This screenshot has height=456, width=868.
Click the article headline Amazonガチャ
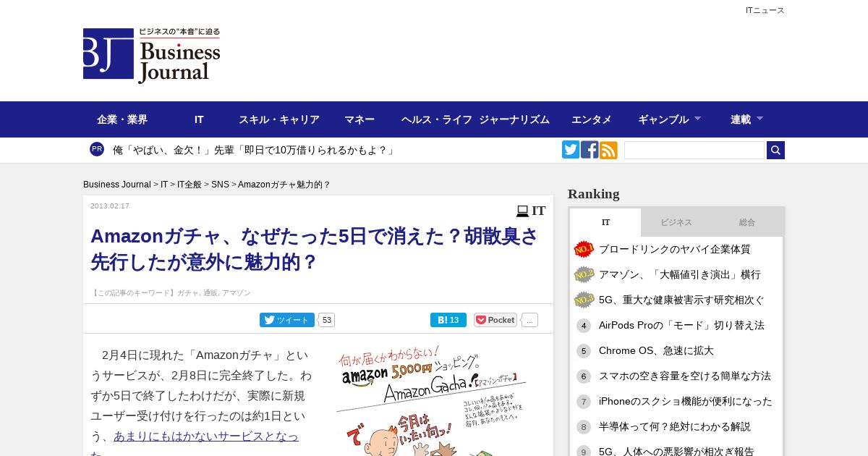(x=315, y=248)
